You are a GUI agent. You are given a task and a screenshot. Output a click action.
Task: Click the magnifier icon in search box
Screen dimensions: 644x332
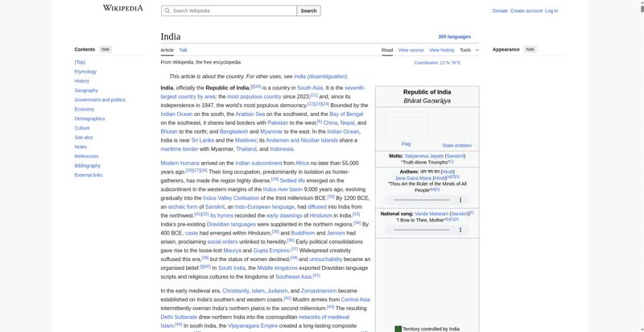click(167, 10)
